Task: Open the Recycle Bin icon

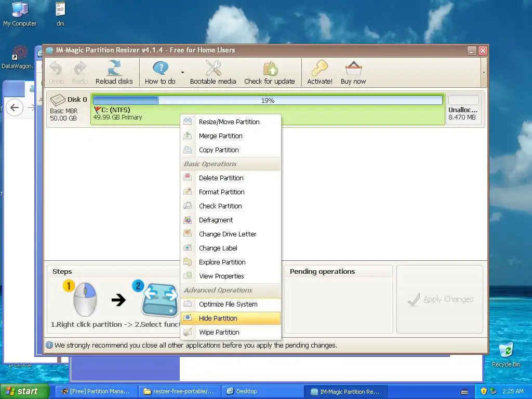Action: point(506,354)
